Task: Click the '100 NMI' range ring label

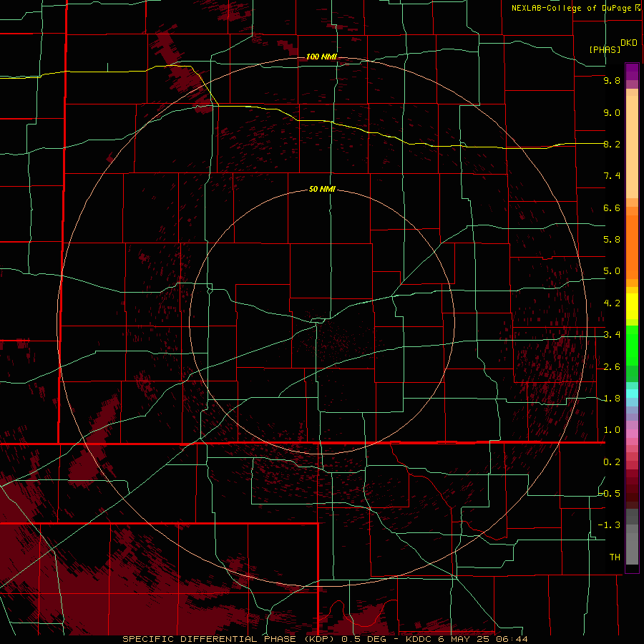Action: (x=321, y=57)
